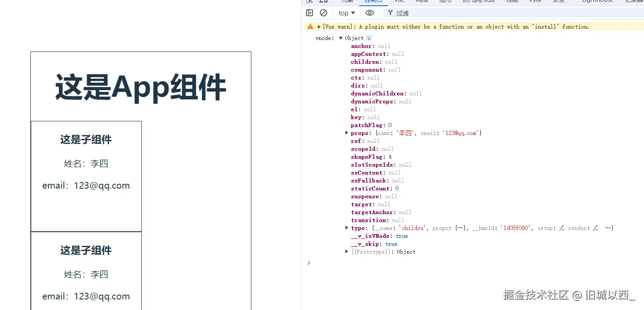Select the suspense: null row
The width and height of the screenshot is (644, 310).
point(374,197)
